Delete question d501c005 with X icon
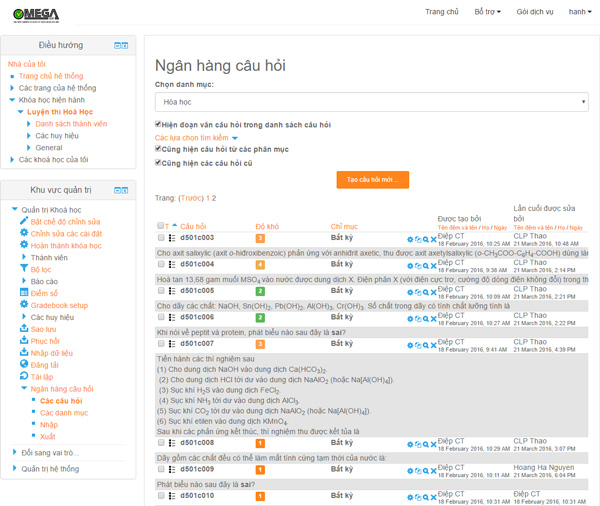This screenshot has height=506, width=600. [x=433, y=292]
